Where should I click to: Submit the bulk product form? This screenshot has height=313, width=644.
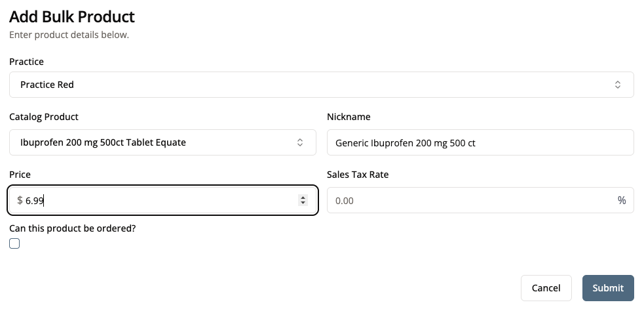click(607, 287)
